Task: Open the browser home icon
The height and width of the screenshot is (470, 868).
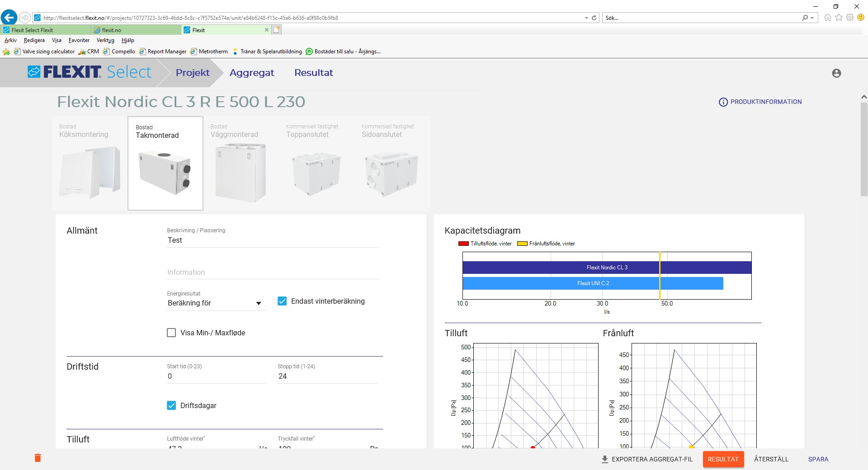Action: pos(828,18)
